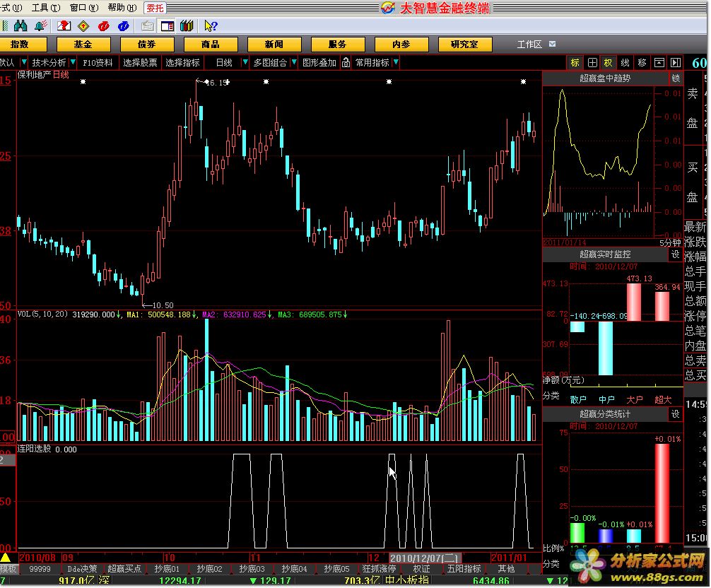711x588 pixels.
Task: Click the collapse panel window icon
Action: pyautogui.click(x=659, y=63)
